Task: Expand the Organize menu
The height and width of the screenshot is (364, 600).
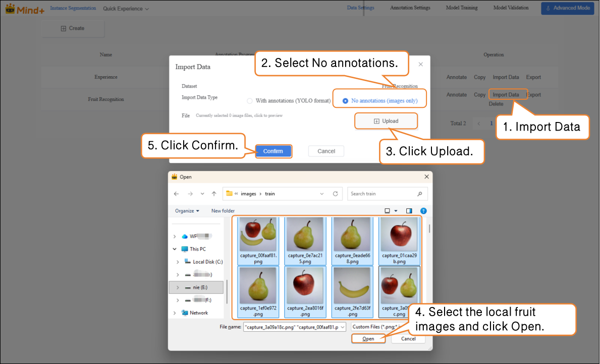Action: [187, 211]
